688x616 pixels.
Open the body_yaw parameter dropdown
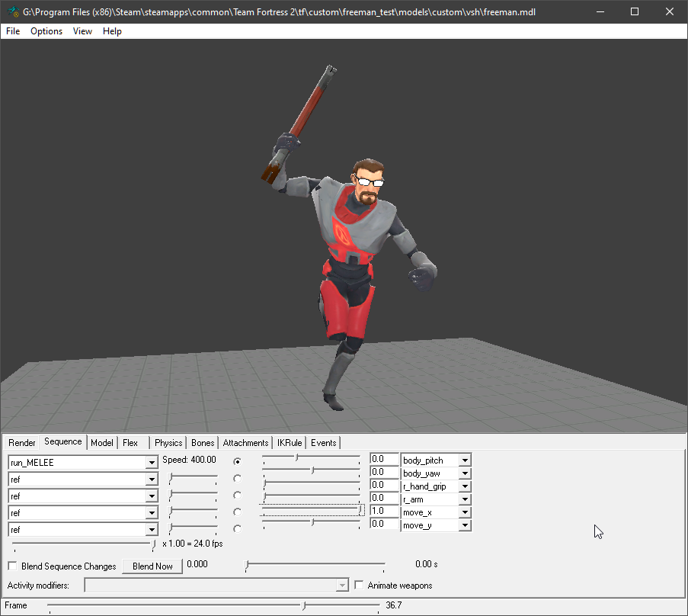coord(465,473)
